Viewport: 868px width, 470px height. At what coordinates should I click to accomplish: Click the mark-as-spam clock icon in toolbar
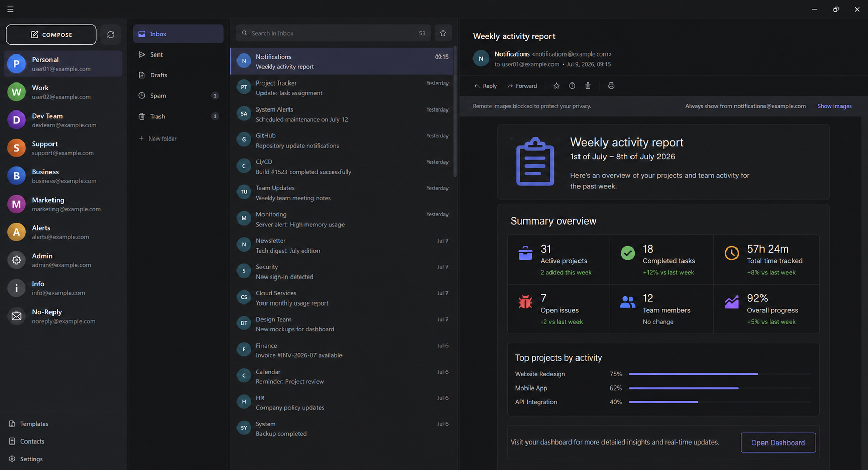click(x=572, y=86)
